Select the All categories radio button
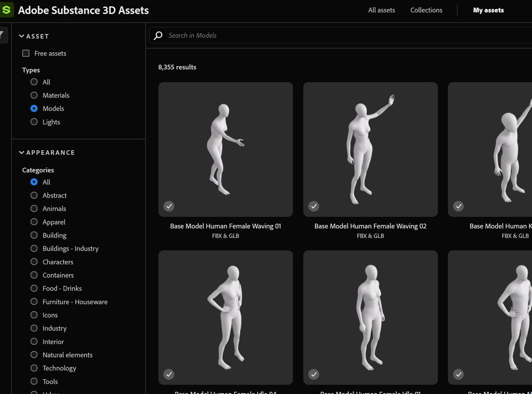The height and width of the screenshot is (394, 532). 34,182
